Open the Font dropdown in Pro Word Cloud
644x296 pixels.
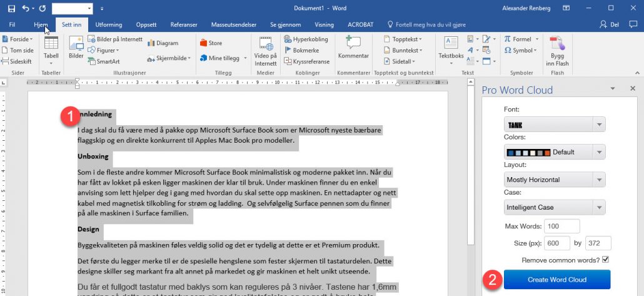(554, 124)
